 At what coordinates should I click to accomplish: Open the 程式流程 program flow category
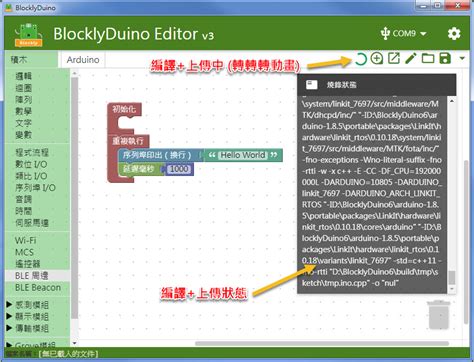click(x=32, y=152)
